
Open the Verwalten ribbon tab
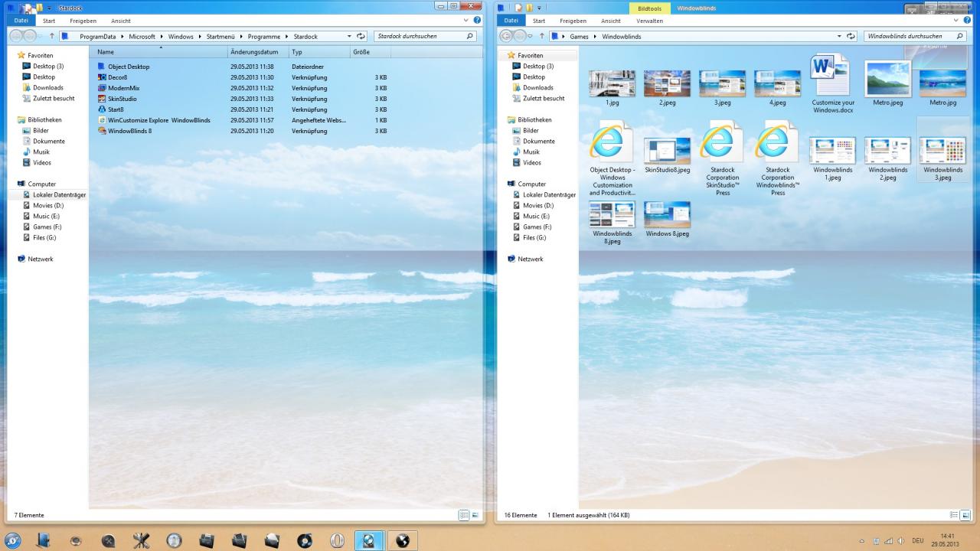(649, 21)
